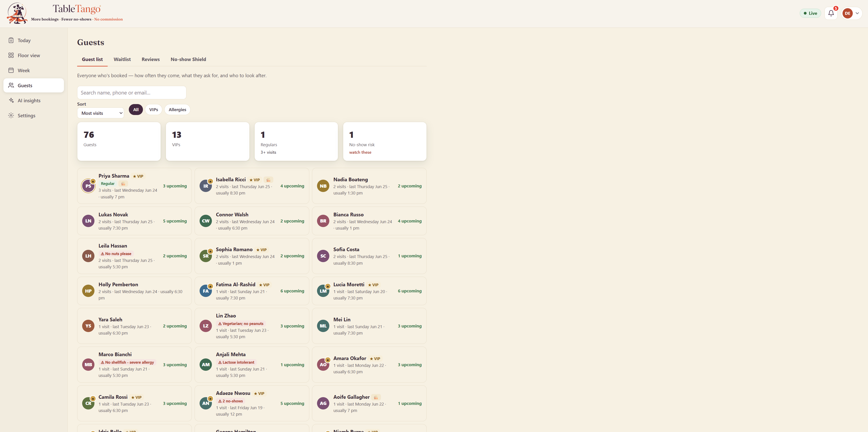868x432 pixels.
Task: Open the Most visits sort dropdown
Action: click(100, 113)
